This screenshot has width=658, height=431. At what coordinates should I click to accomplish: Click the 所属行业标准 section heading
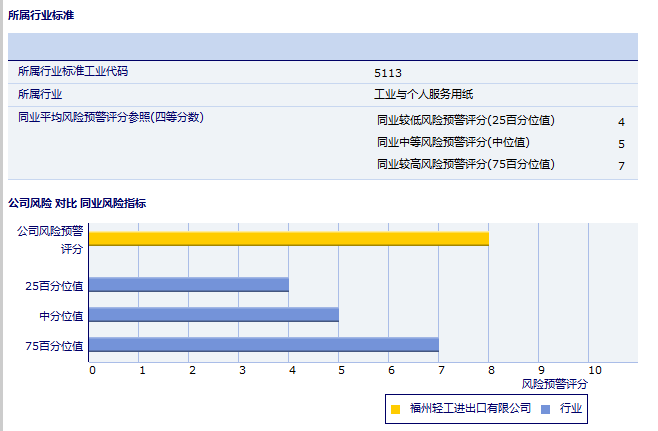click(40, 16)
